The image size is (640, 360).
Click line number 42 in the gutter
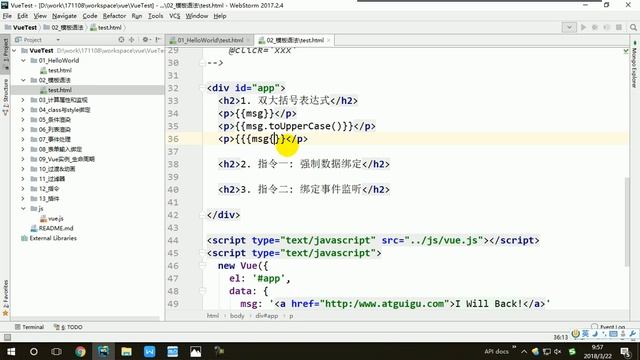coord(173,215)
